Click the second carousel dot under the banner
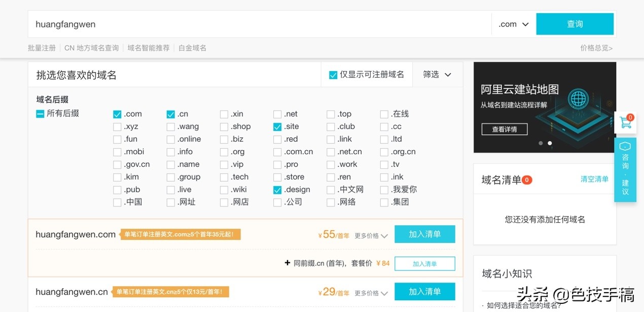 550,144
